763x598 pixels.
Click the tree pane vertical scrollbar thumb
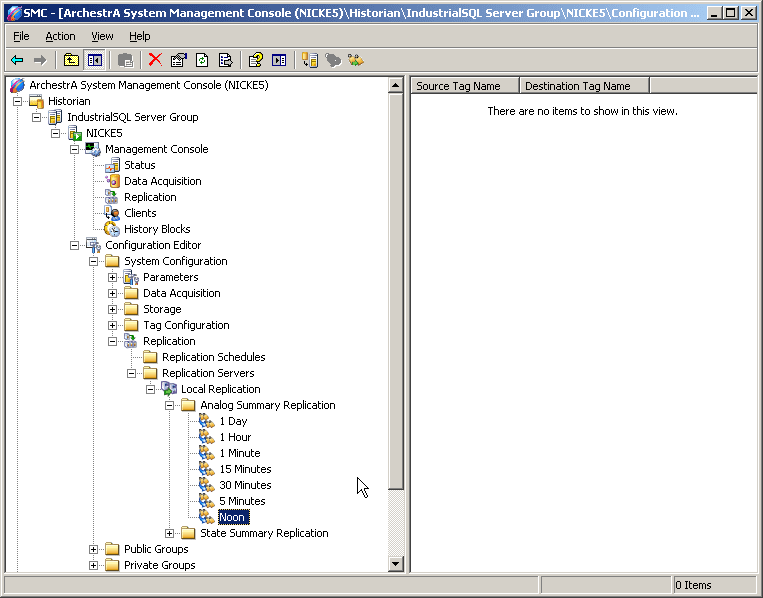(396, 291)
